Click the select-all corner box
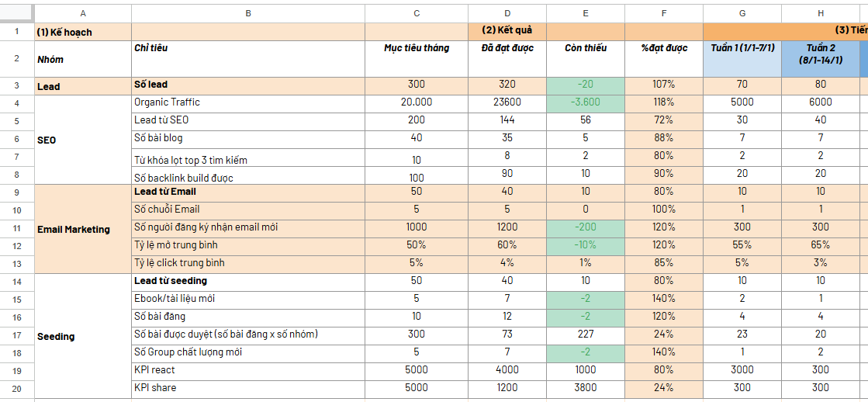 17,13
